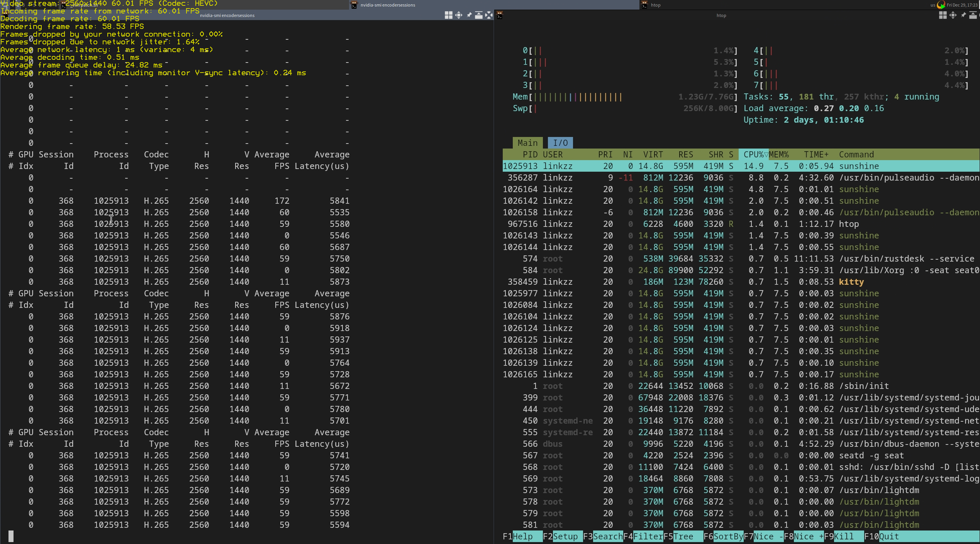Open F2 Setup in htop footer

tap(563, 536)
